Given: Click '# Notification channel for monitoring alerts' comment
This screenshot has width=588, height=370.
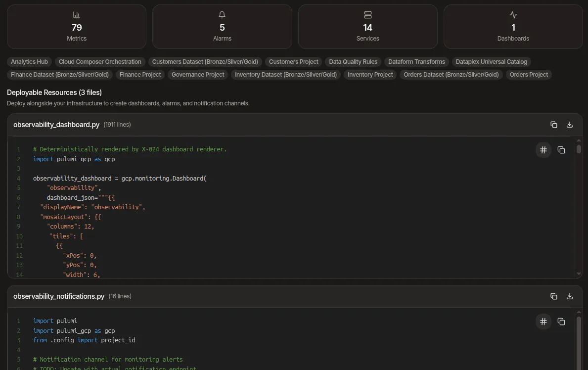Looking at the screenshot, I should [x=108, y=360].
